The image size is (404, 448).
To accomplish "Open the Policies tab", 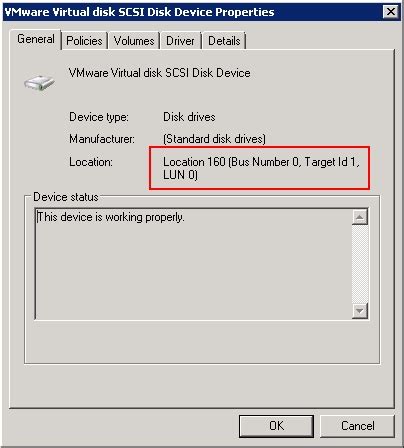I will (x=84, y=41).
